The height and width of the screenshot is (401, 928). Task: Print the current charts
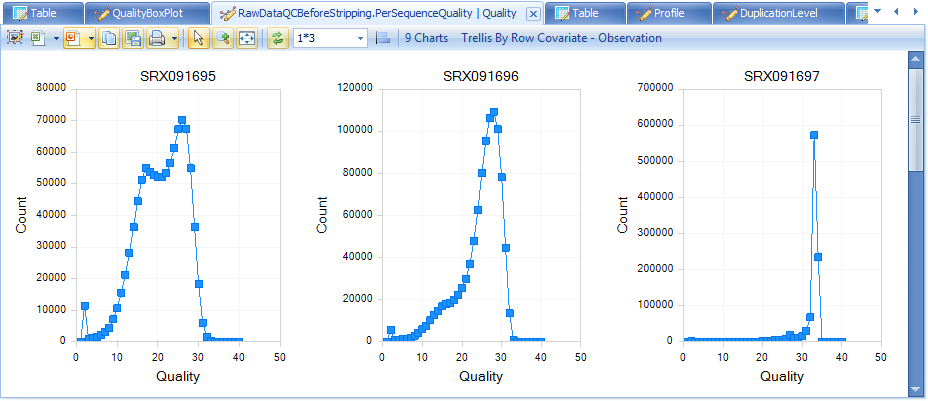[157, 38]
